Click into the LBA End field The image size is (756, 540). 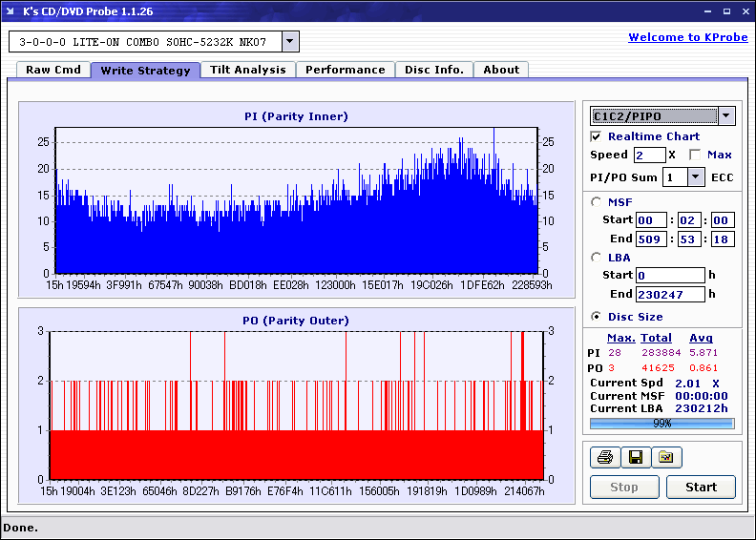pos(669,295)
